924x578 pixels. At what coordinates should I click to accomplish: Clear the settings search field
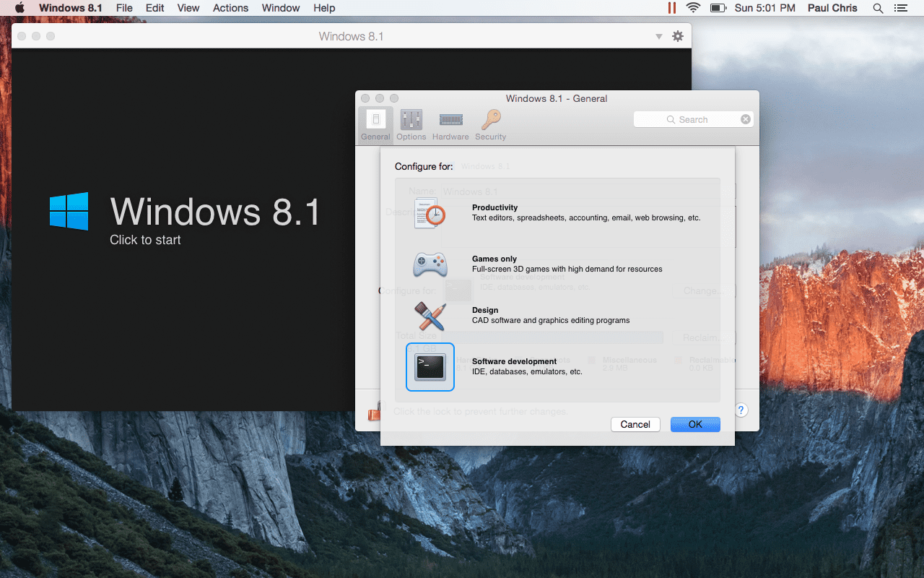[x=746, y=119]
